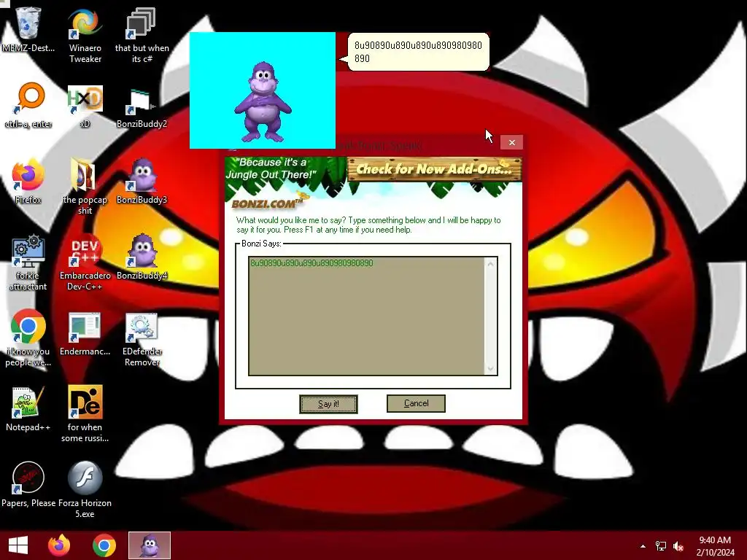Switch to the BonziBuddy taskbar button
The image size is (747, 560).
pyautogui.click(x=149, y=545)
